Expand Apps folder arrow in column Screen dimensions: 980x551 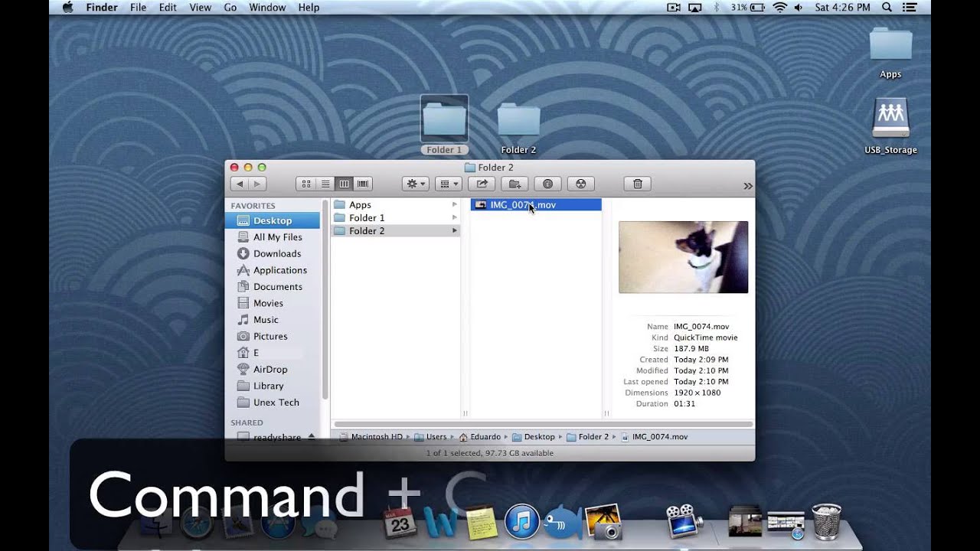point(455,204)
